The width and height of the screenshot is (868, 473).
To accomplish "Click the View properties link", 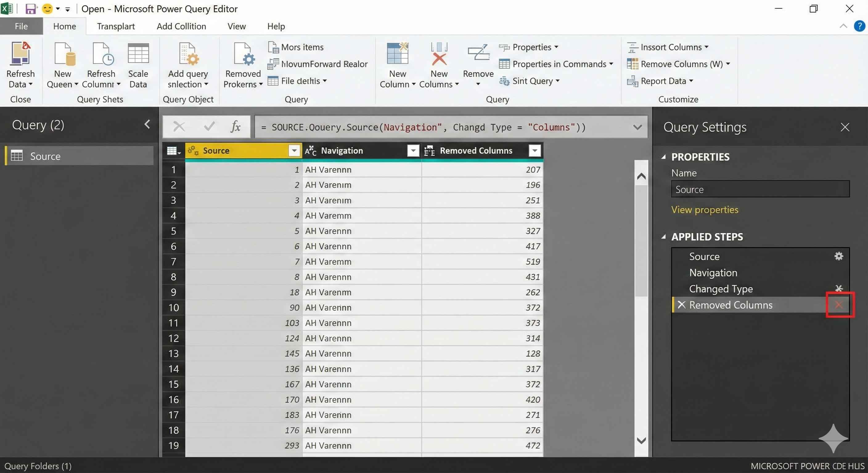I will (x=705, y=209).
